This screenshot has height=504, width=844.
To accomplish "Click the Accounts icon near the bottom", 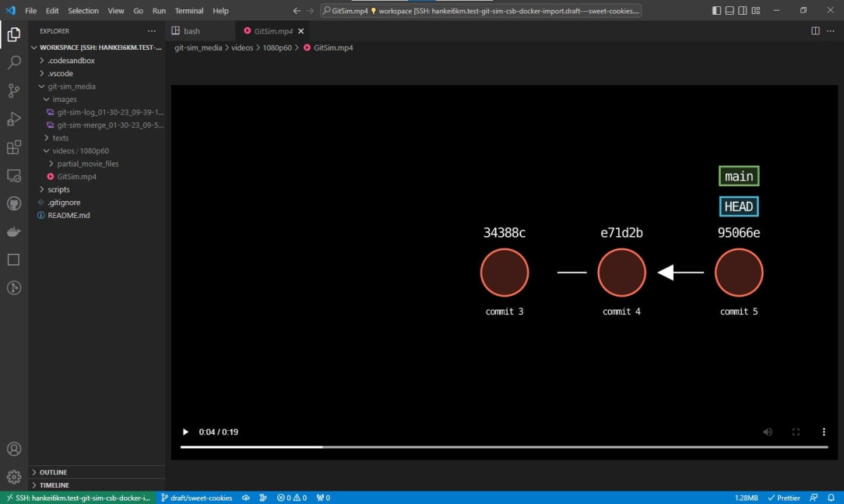I will [x=14, y=448].
